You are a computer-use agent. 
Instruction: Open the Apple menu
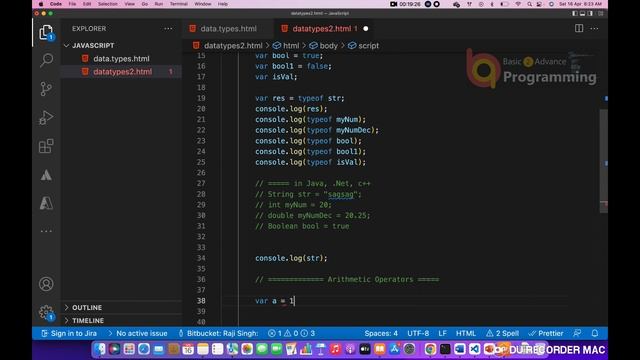[41, 4]
